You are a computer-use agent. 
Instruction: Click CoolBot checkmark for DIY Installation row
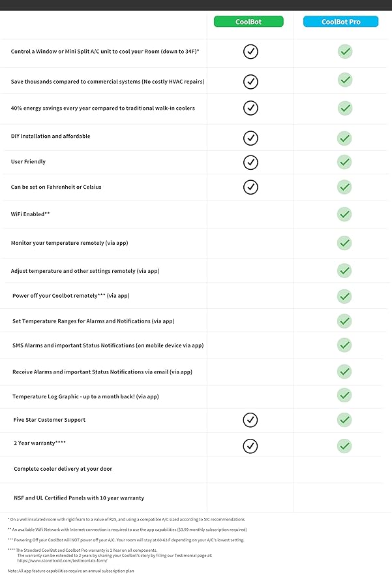(250, 138)
